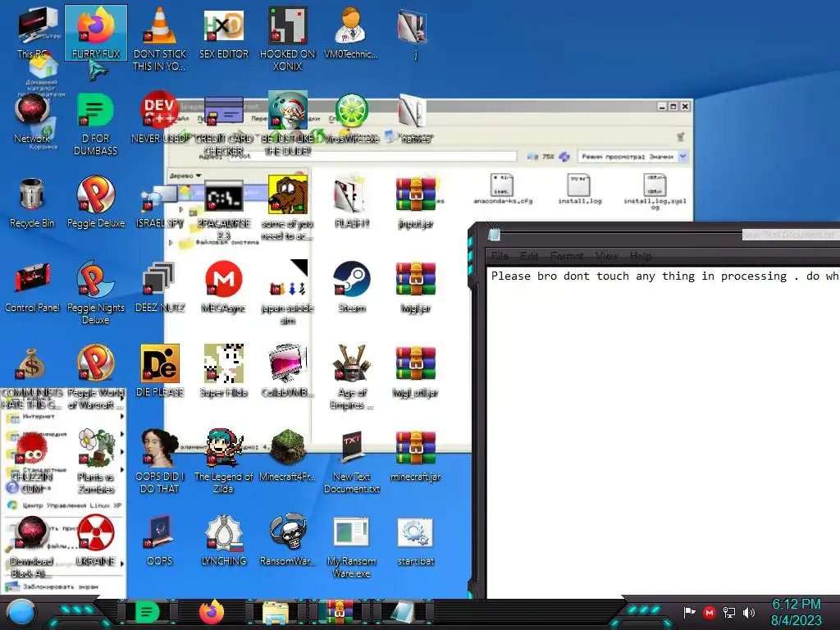Image resolution: width=840 pixels, height=630 pixels.
Task: Open the Edit menu in Notepad
Action: tap(529, 256)
